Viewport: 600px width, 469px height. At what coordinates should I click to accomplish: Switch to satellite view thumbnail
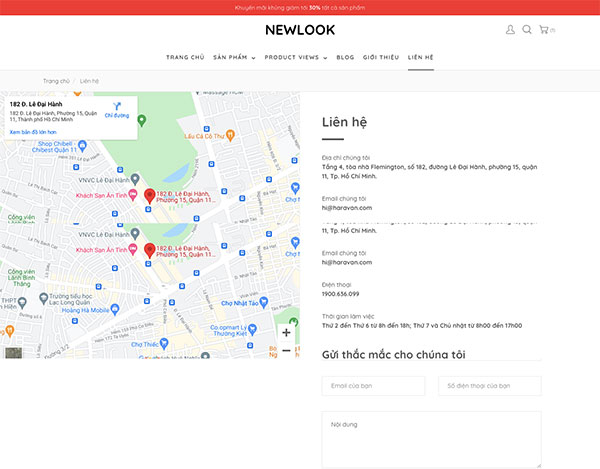[13, 352]
